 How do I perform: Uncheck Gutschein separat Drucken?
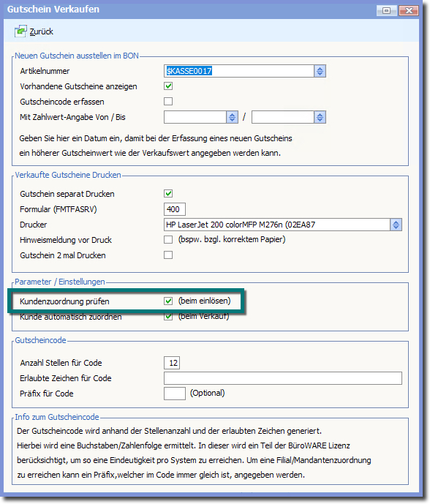168,194
